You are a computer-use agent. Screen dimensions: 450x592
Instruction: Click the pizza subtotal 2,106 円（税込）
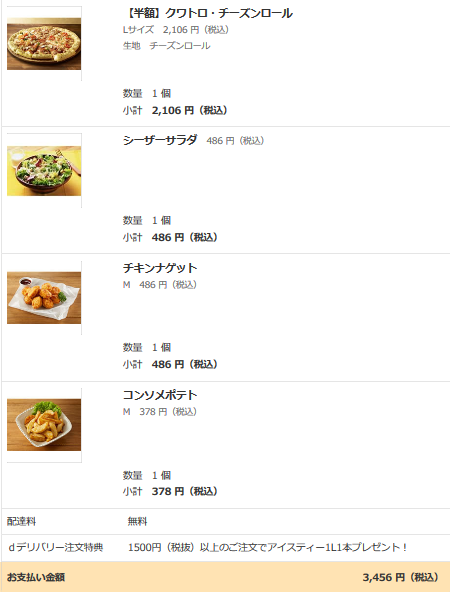190,110
